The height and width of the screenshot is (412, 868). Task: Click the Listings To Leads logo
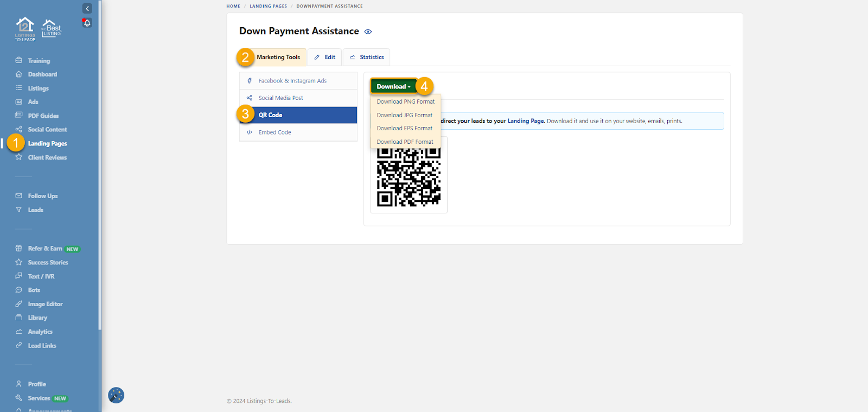click(x=25, y=29)
